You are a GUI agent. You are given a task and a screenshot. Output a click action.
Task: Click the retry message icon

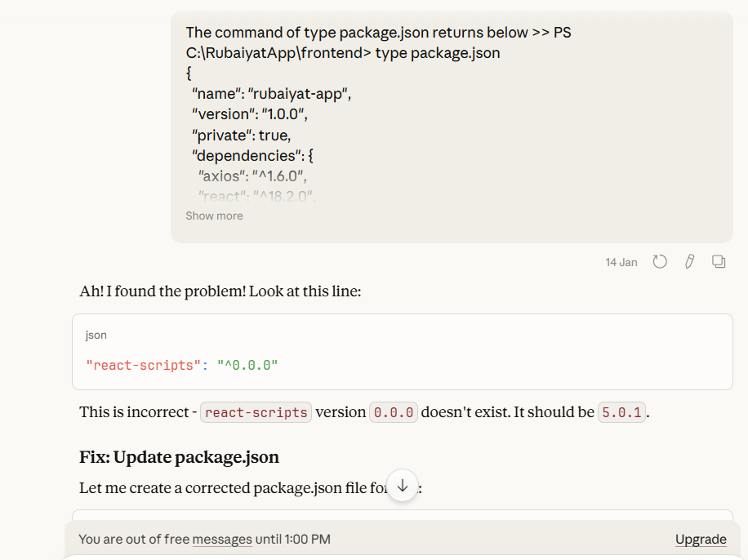pos(660,262)
